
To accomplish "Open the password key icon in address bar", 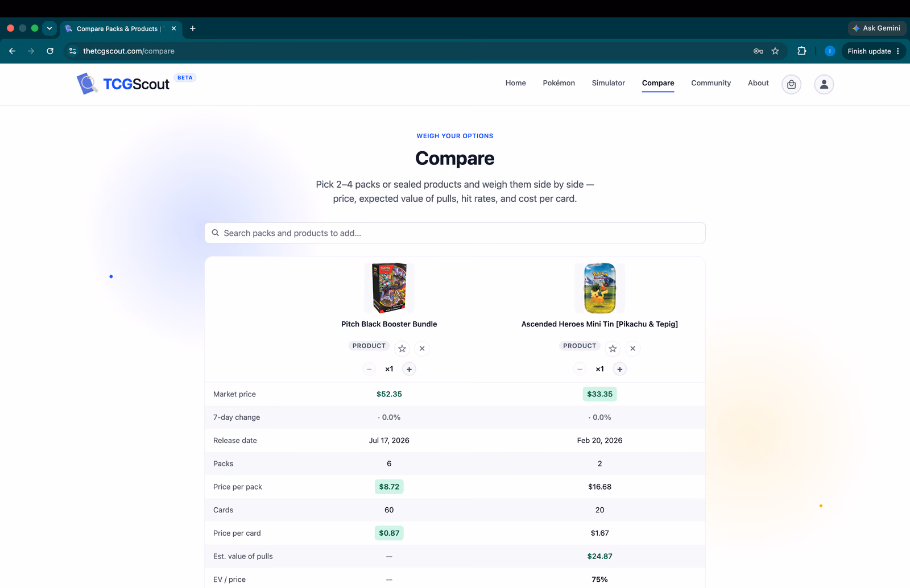I will (758, 51).
